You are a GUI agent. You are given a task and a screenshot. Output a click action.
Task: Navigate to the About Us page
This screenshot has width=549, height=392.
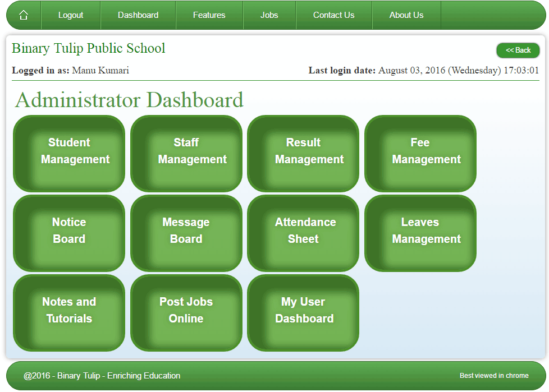point(406,15)
